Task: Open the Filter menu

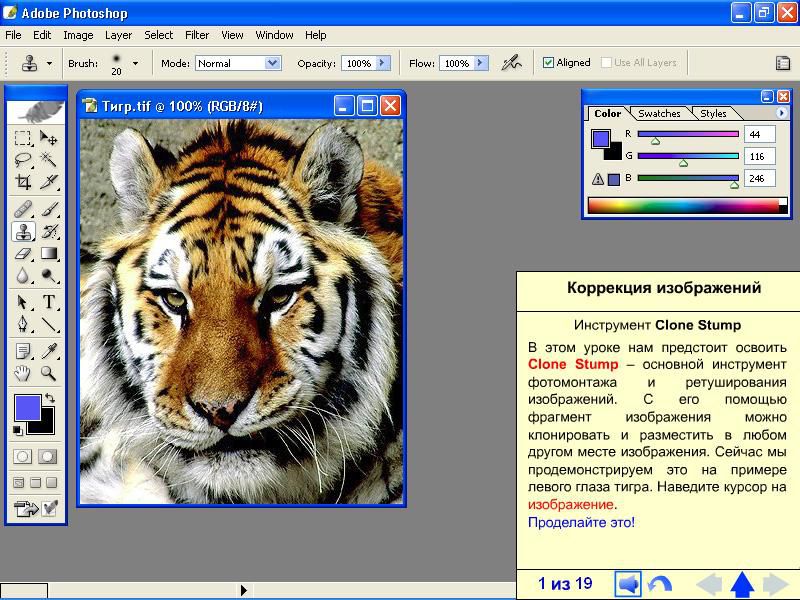Action: (197, 35)
